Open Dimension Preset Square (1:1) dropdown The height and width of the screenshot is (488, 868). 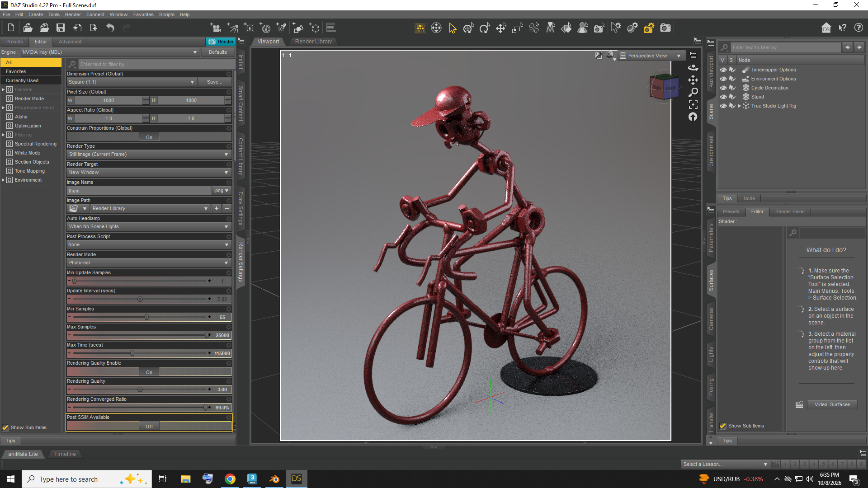pyautogui.click(x=131, y=82)
